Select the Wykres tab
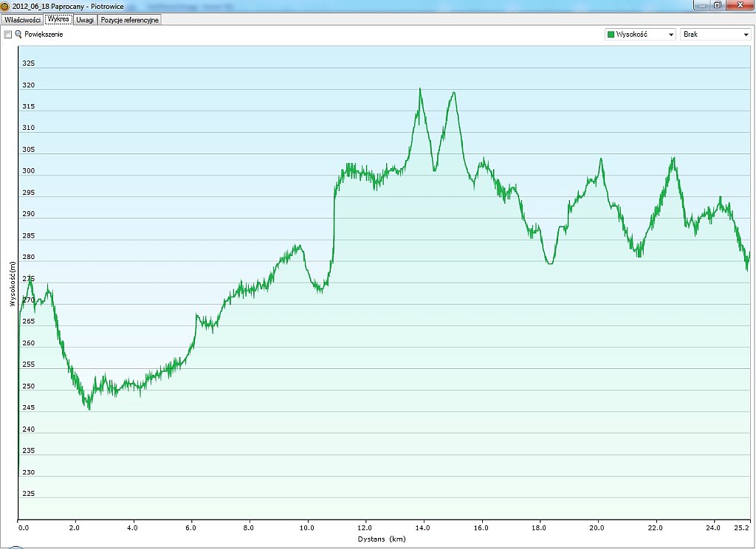 click(58, 20)
